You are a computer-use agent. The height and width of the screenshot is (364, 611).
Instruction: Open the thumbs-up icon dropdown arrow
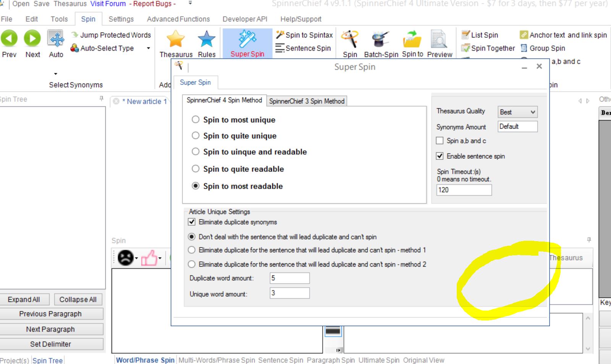[160, 258]
